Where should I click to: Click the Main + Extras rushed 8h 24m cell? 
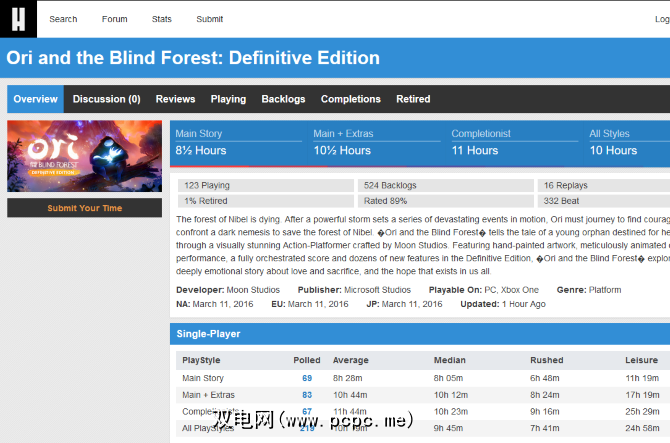pyautogui.click(x=545, y=395)
